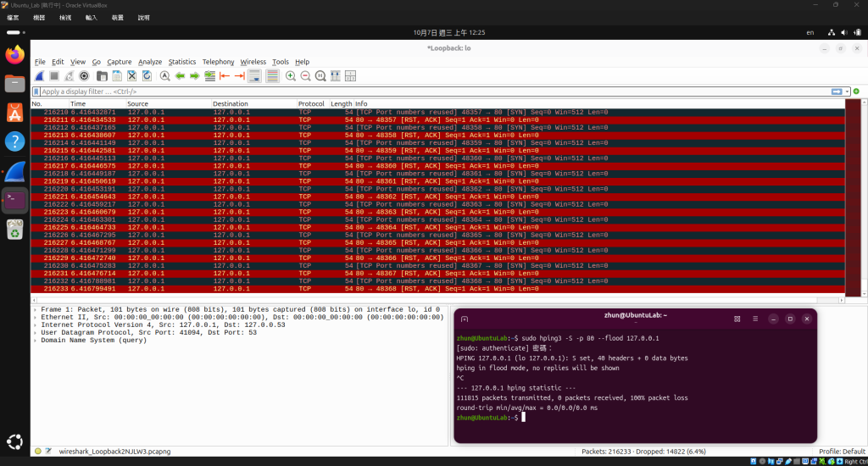Screen dimensions: 868x466
Task: Zoom out the main window text
Action: click(x=305, y=76)
